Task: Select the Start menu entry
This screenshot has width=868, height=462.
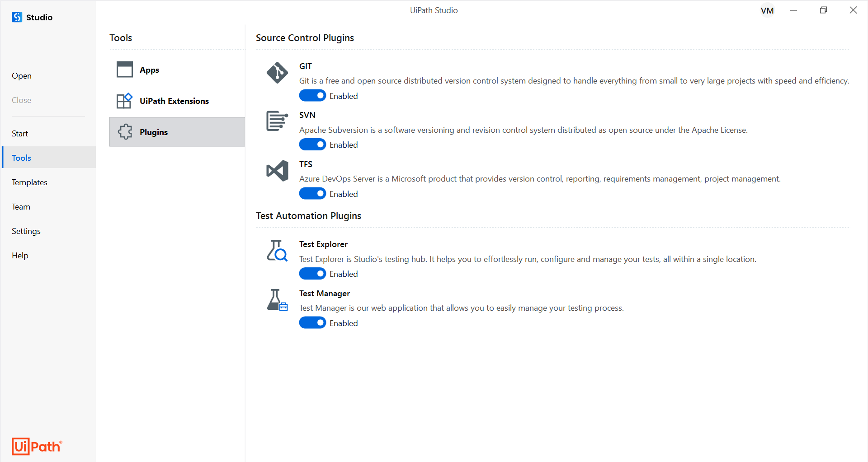Action: 20,133
